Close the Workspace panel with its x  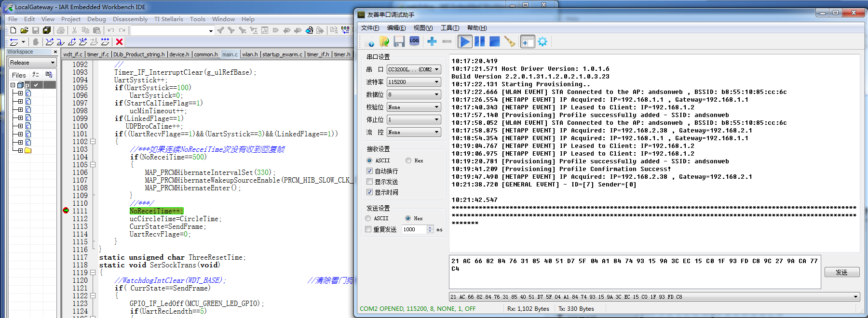55,52
